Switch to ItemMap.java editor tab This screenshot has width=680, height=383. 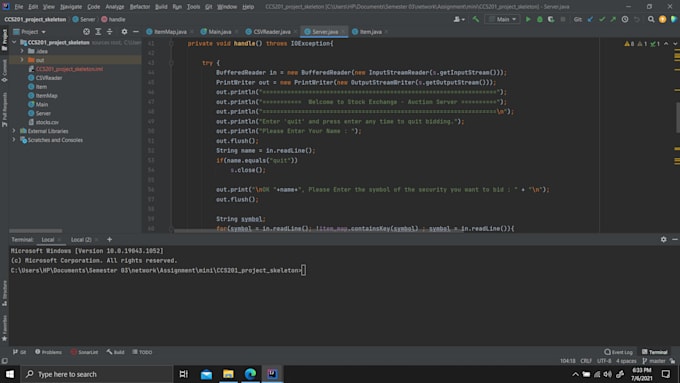tap(170, 32)
